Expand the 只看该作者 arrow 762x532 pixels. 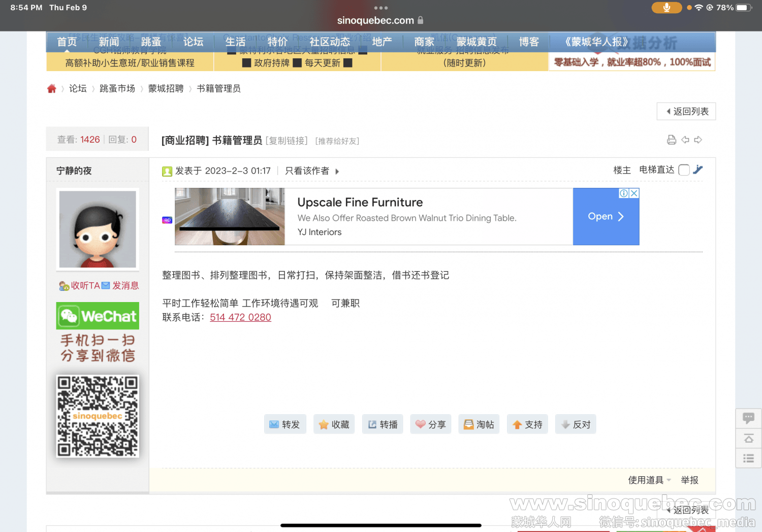coord(337,172)
